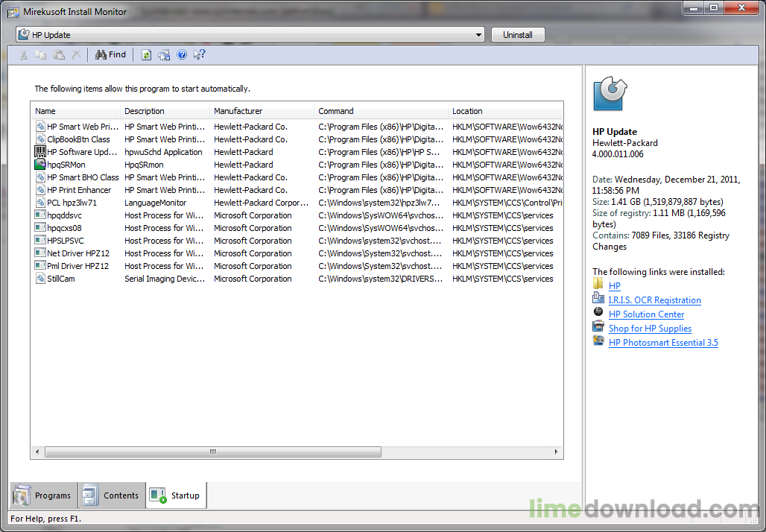Open the Shop for HP Supplies link
This screenshot has width=766, height=532.
(x=650, y=329)
